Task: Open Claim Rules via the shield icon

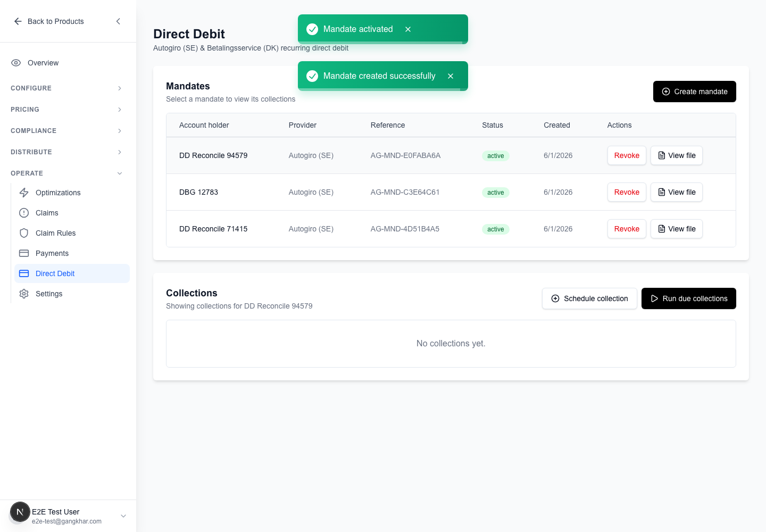Action: point(24,233)
